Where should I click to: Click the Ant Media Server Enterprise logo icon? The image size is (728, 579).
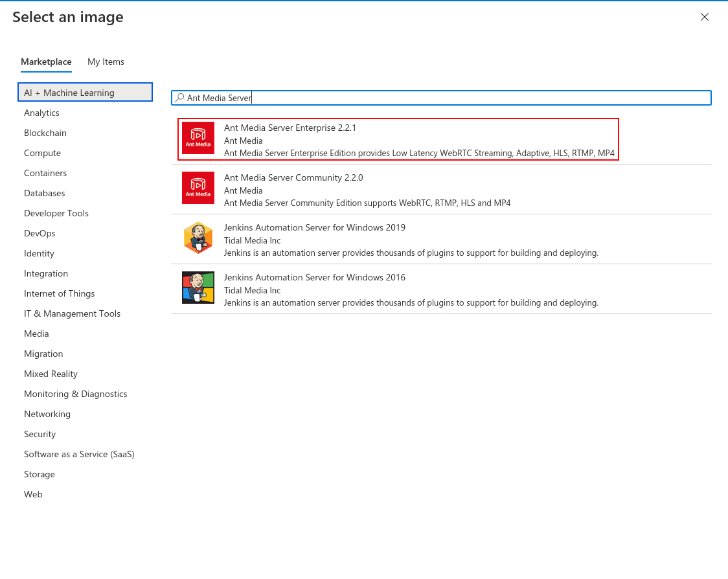198,138
